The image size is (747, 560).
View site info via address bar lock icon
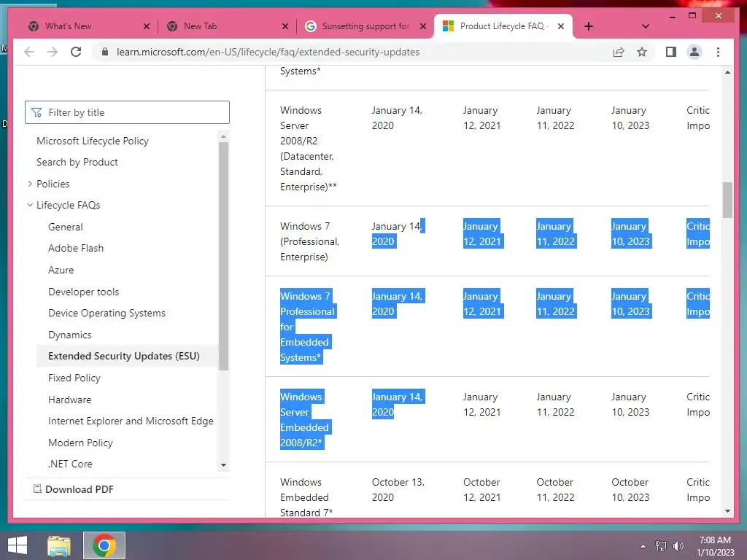coord(105,52)
